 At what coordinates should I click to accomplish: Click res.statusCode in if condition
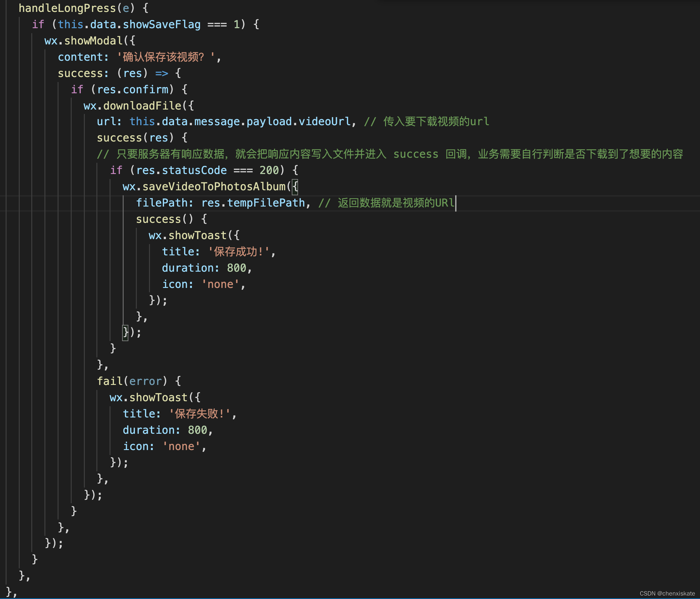pos(182,170)
